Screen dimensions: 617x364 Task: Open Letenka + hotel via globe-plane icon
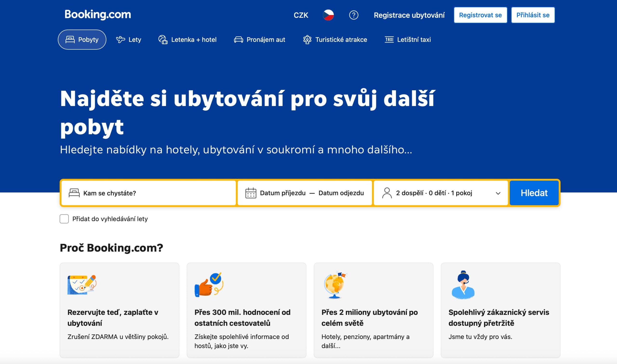click(x=163, y=40)
